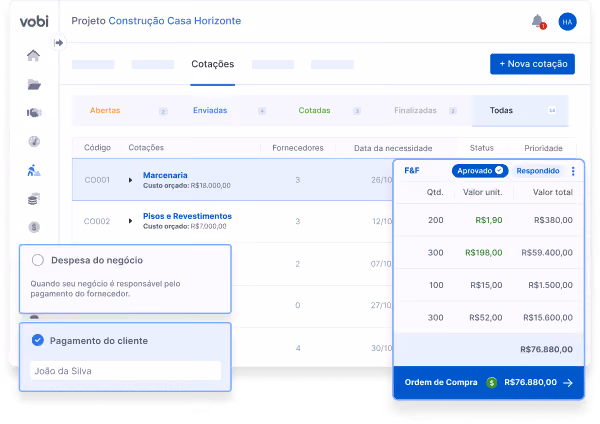Click the Prioridade column header
Viewport: 600px width, 424px height.
543,148
